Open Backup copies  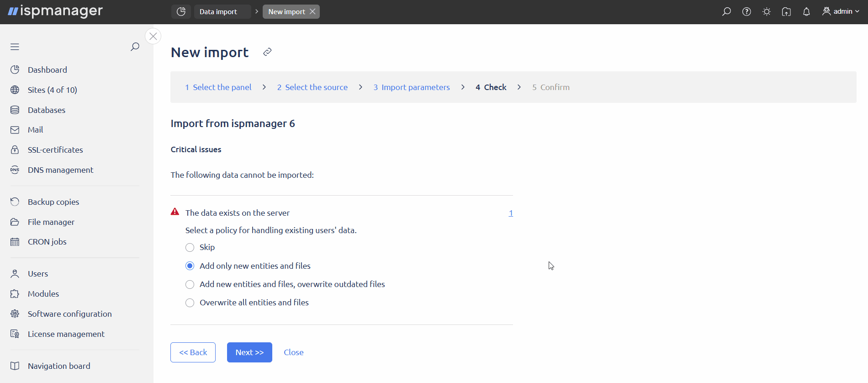pos(53,202)
